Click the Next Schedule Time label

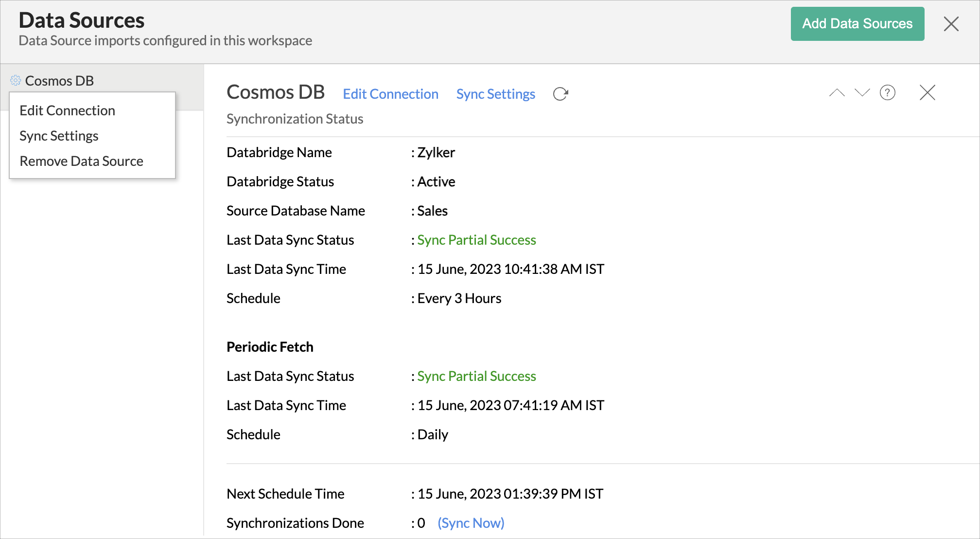pos(285,494)
